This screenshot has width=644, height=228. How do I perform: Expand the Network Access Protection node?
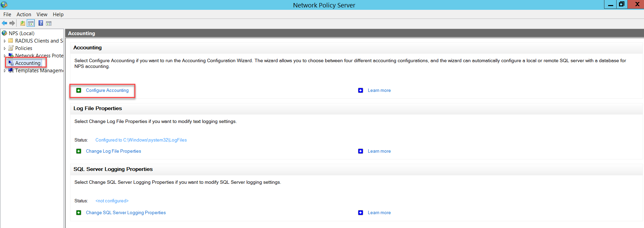coord(5,56)
